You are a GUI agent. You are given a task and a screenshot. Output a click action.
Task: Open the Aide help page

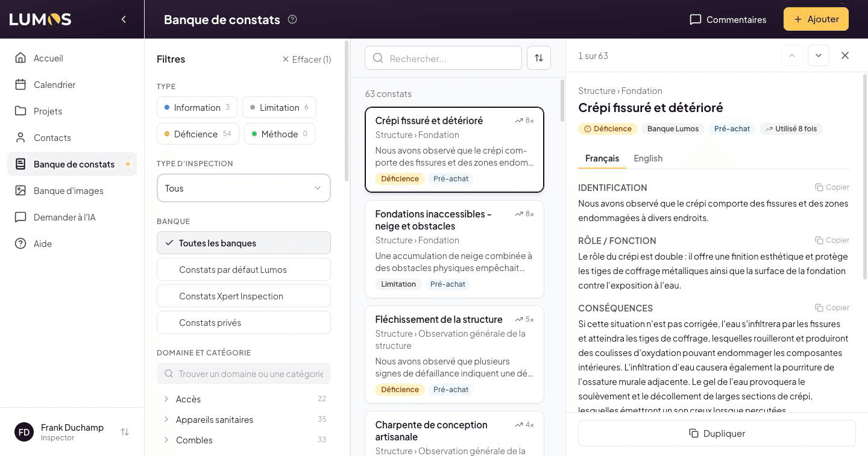[72, 243]
